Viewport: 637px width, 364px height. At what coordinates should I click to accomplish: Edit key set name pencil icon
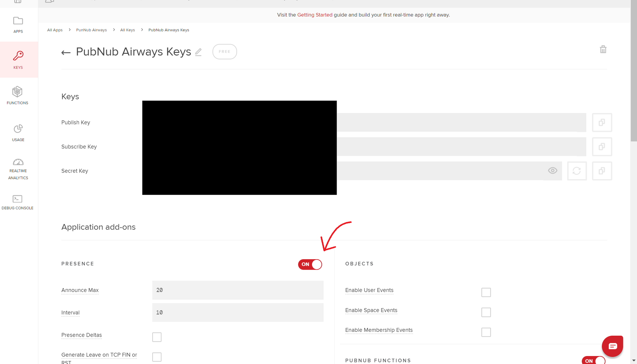(198, 52)
